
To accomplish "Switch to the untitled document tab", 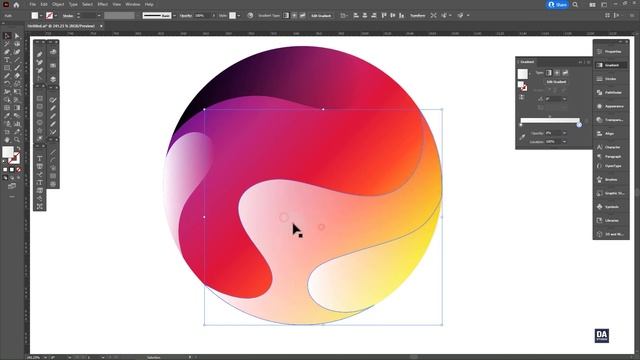I will point(61,26).
